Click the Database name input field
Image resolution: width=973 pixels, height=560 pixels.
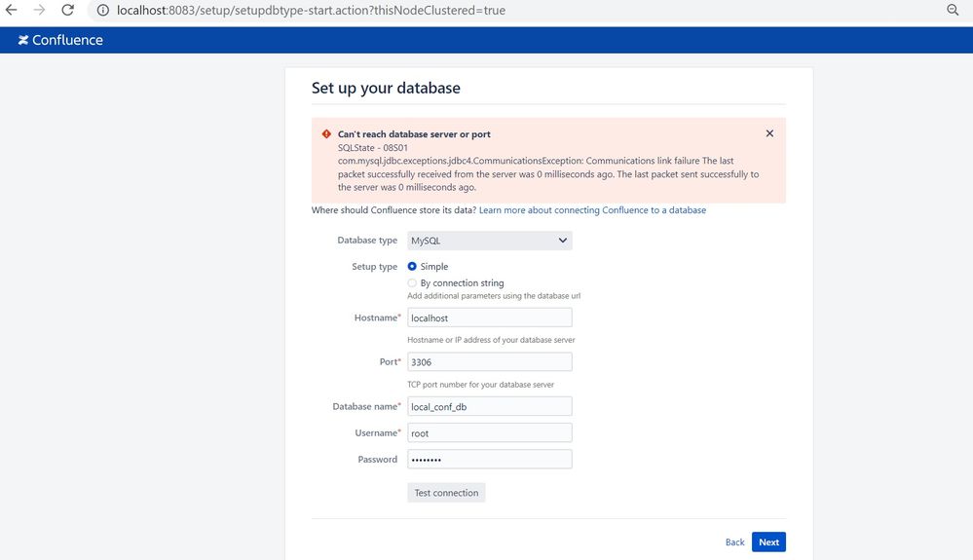[x=490, y=407]
